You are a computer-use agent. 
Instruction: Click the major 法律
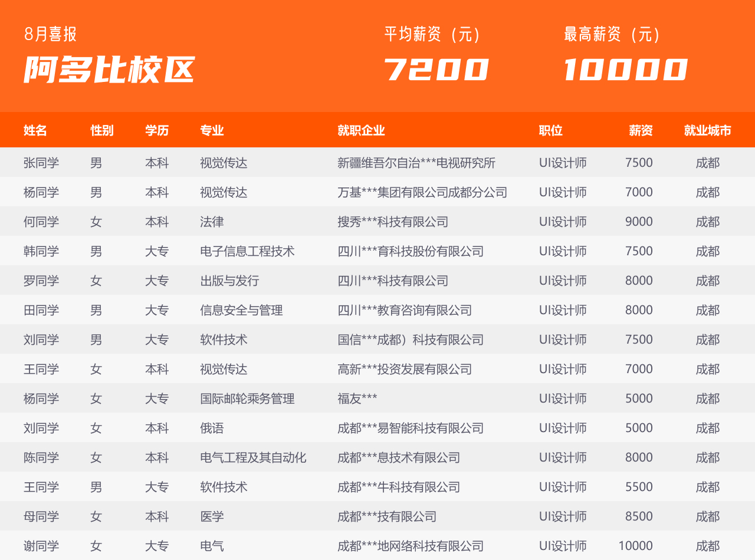[212, 222]
